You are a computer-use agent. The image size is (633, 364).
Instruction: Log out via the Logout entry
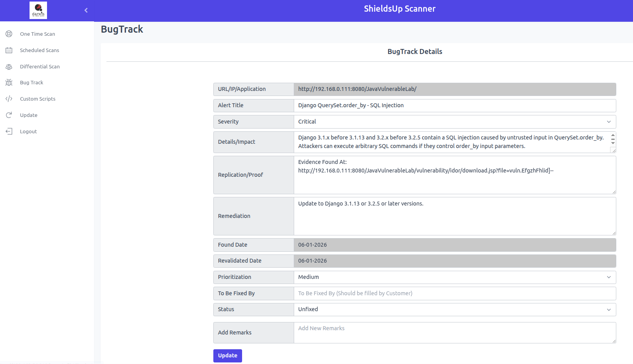pos(28,131)
